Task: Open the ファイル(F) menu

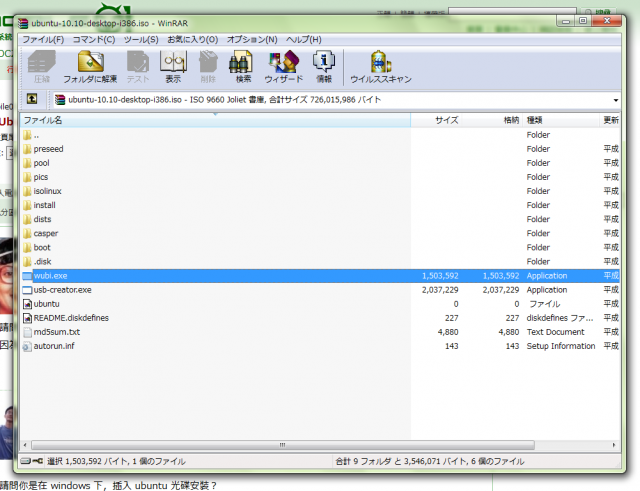Action: pos(43,40)
